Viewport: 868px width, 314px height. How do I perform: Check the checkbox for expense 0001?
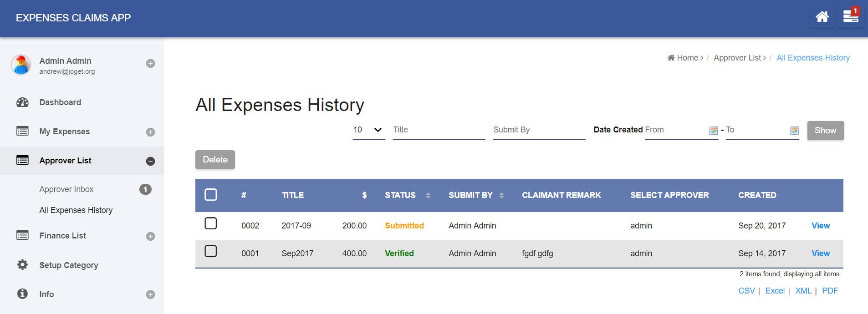click(x=211, y=251)
